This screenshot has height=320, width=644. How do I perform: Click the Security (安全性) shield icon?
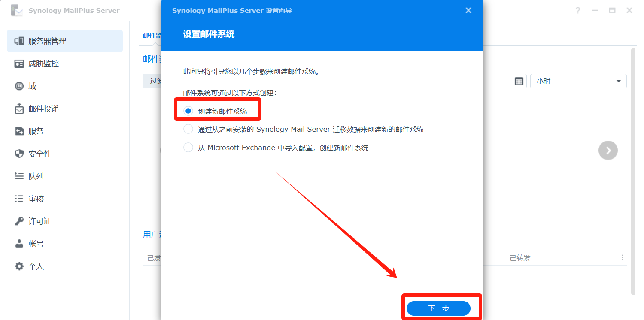pos(19,154)
